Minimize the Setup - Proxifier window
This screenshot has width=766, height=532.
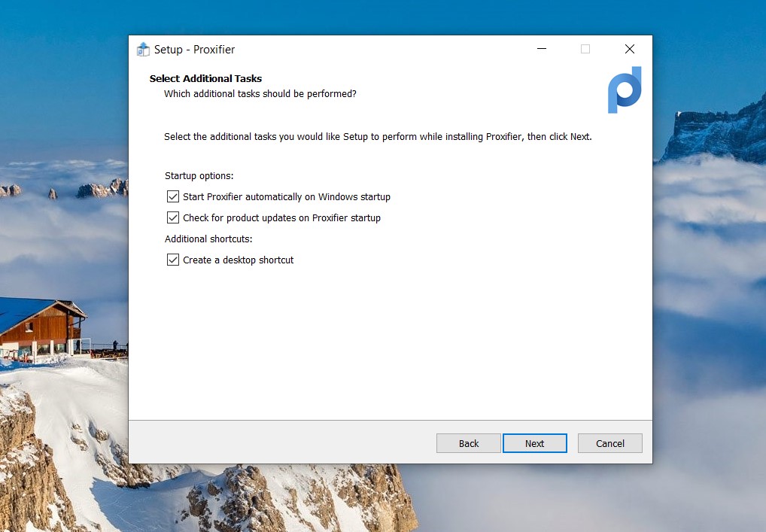(541, 50)
